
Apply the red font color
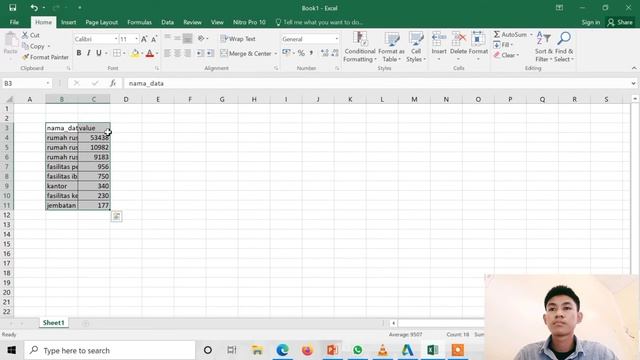(x=150, y=53)
